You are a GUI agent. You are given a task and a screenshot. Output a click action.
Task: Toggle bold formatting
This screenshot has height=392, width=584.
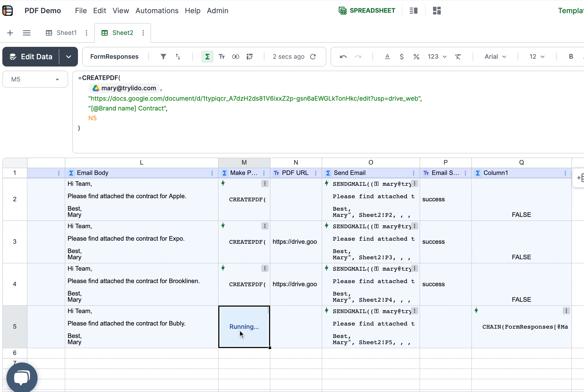pyautogui.click(x=571, y=57)
